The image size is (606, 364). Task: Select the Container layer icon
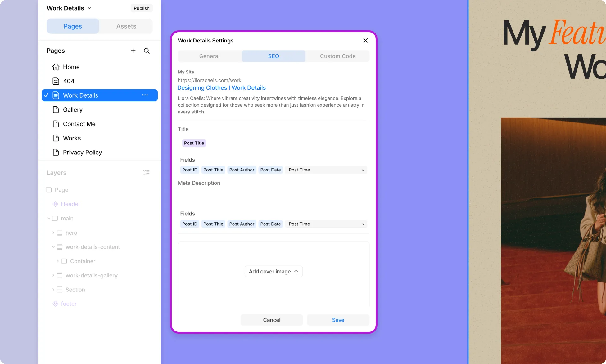pyautogui.click(x=64, y=261)
